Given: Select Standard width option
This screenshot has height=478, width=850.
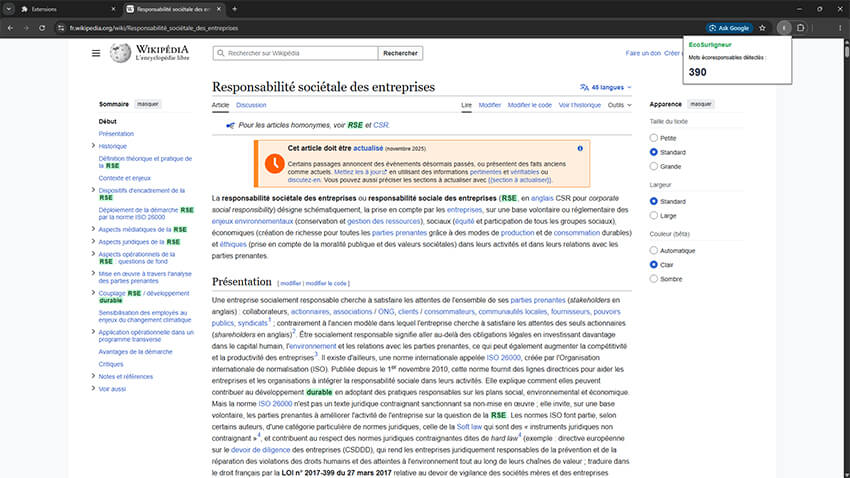Looking at the screenshot, I should (653, 201).
